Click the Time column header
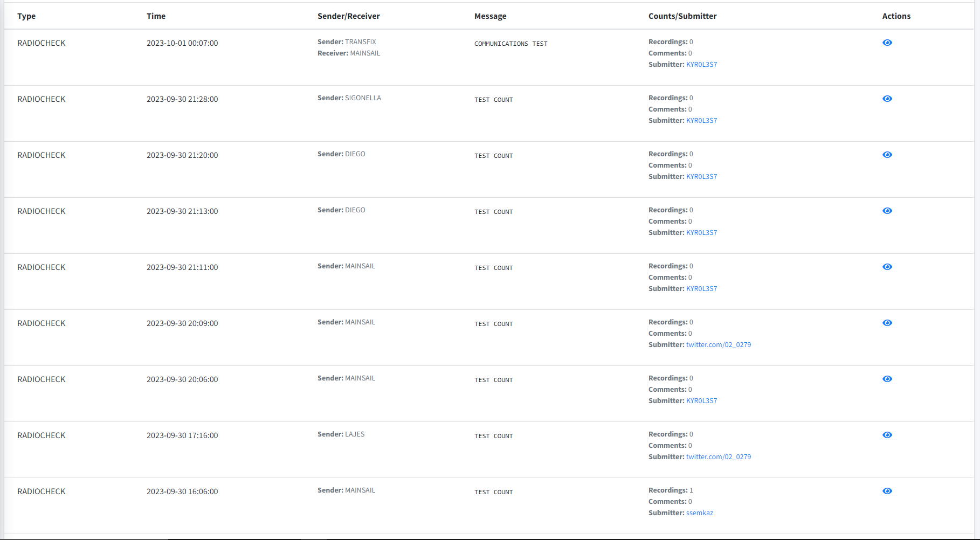Image resolution: width=980 pixels, height=540 pixels. [156, 16]
